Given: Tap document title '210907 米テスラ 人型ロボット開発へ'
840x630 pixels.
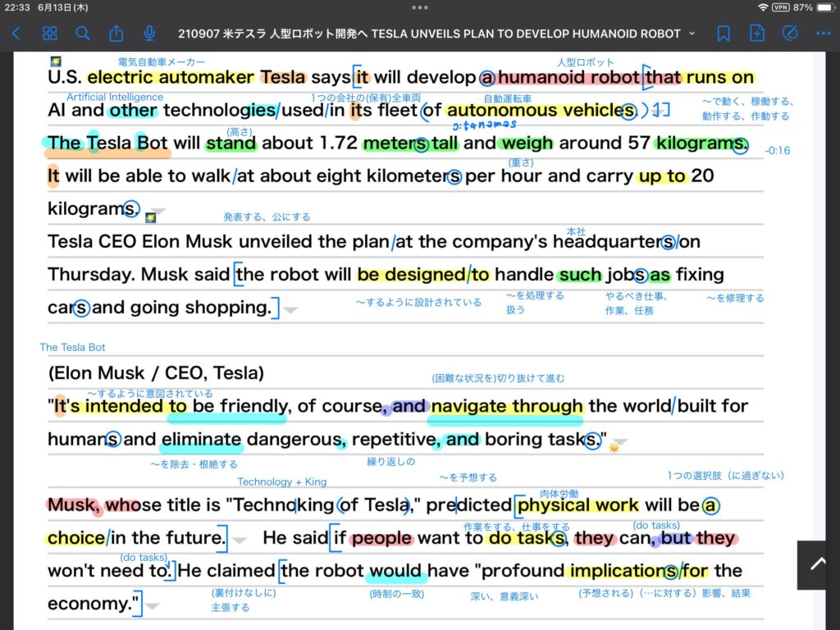Looking at the screenshot, I should pos(272,34).
